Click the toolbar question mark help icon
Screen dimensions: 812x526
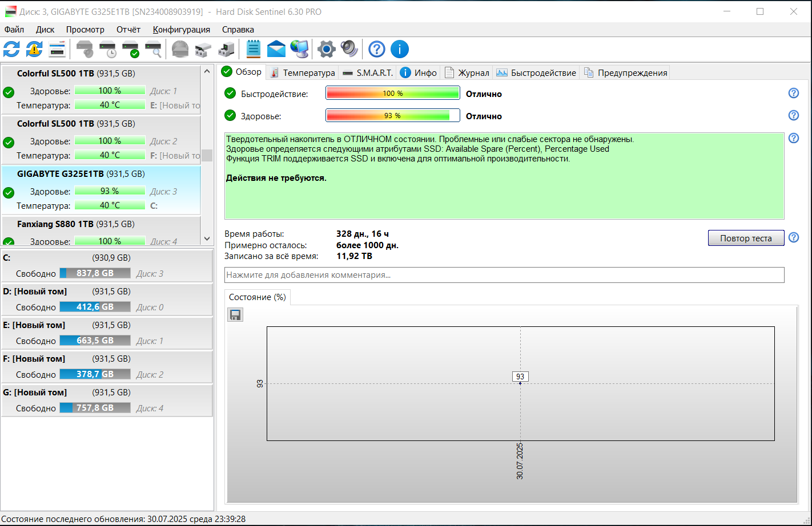377,49
